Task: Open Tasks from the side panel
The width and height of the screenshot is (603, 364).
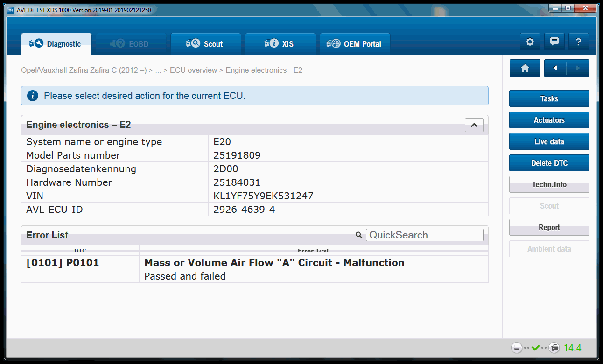Action: (x=549, y=99)
